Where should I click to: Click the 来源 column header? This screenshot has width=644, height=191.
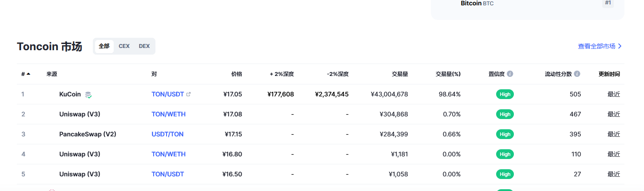52,74
